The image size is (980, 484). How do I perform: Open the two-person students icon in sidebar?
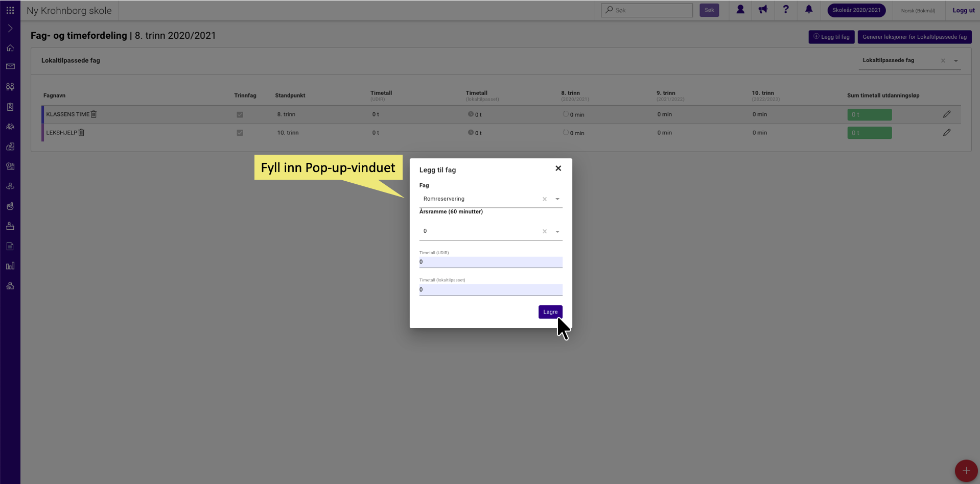[x=10, y=87]
